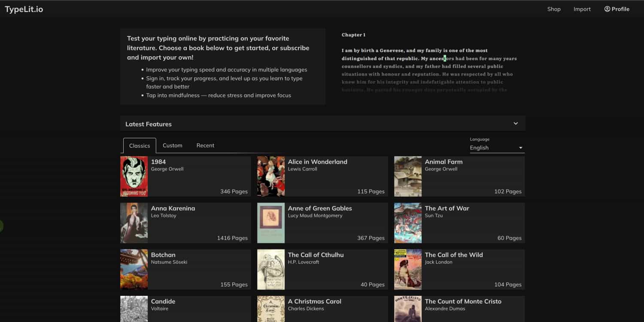Open The Art of War cover image
The height and width of the screenshot is (322, 644).
(x=408, y=223)
